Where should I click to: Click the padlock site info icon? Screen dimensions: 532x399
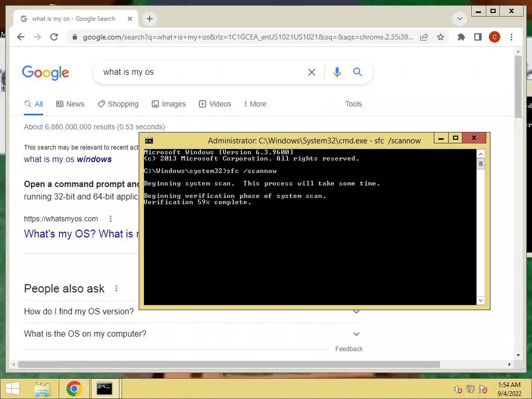[75, 37]
